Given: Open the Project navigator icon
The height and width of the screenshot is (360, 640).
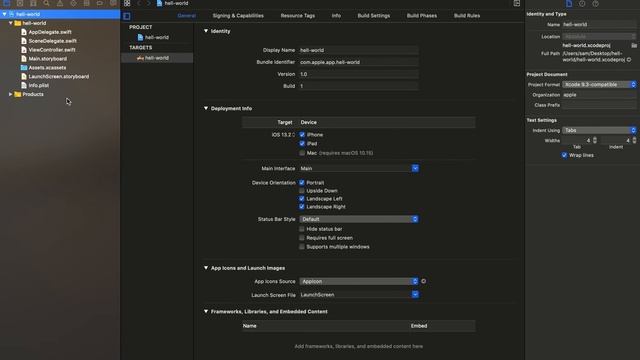Looking at the screenshot, I should tap(7, 3).
